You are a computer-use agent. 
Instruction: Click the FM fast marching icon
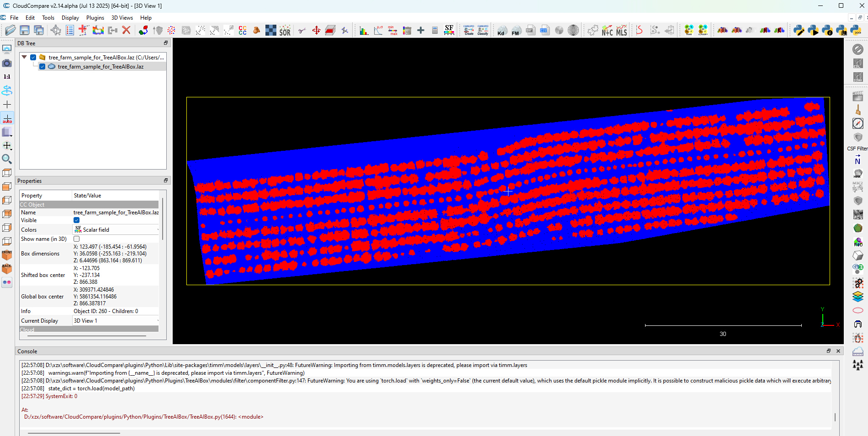coord(516,30)
